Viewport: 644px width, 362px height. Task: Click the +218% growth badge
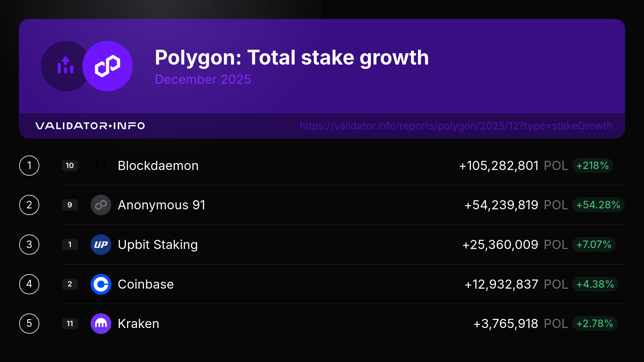pos(592,166)
